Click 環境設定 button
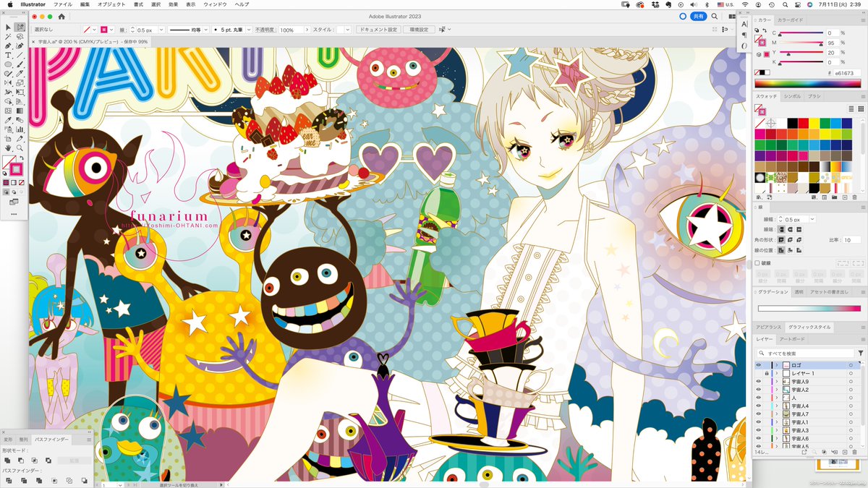This screenshot has height=488, width=868. tap(419, 30)
